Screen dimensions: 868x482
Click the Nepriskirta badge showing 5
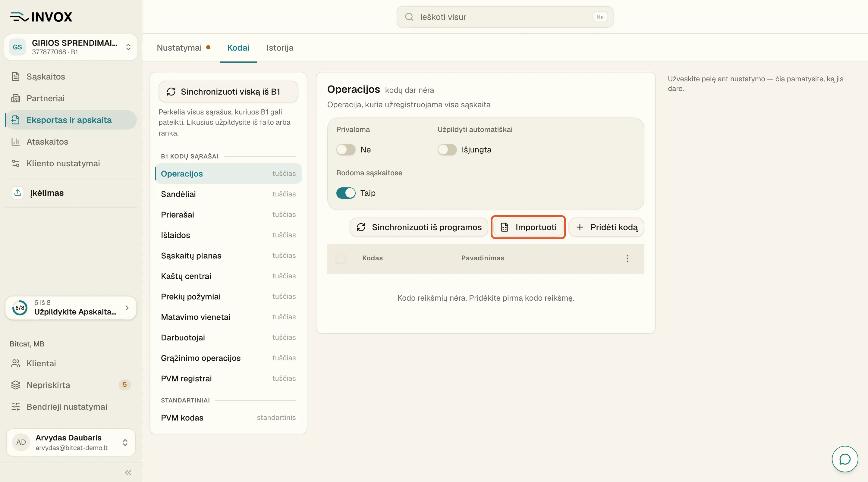(x=124, y=385)
